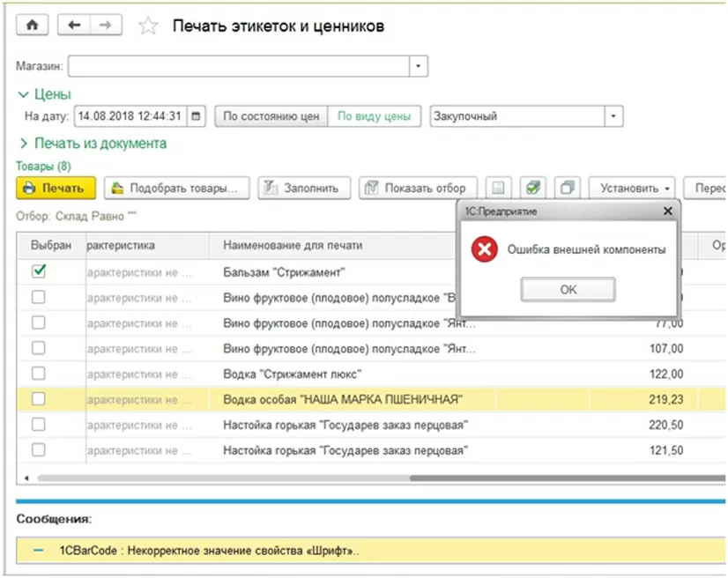Screen dimensions: 728x578
Task: Uncheck the Бальзам "Стрижамент" row checkbox
Action: click(x=39, y=271)
